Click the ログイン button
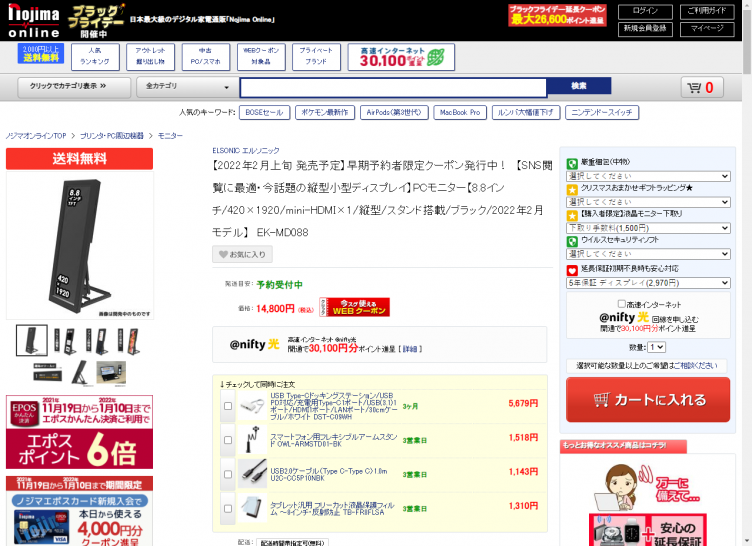Screen dimensions: 752x546 tap(645, 12)
